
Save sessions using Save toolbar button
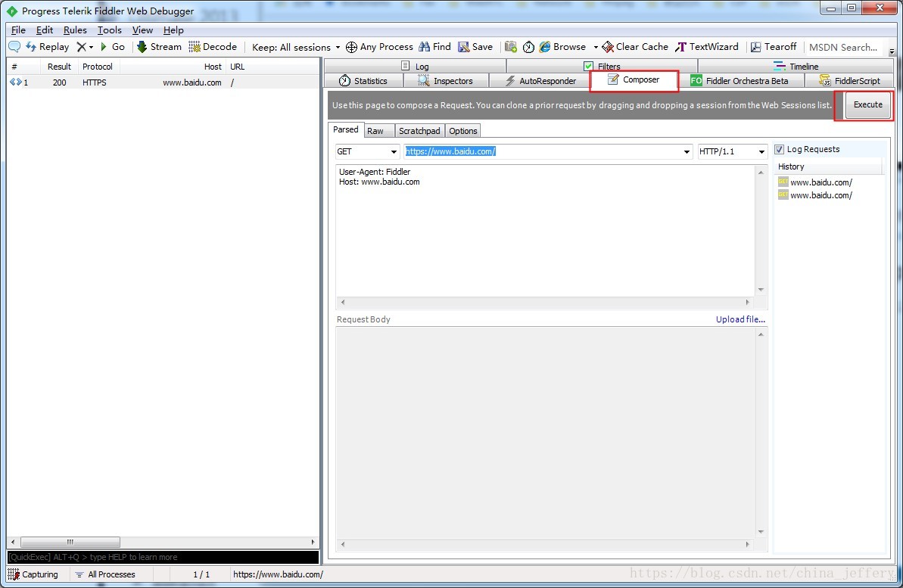pos(475,47)
